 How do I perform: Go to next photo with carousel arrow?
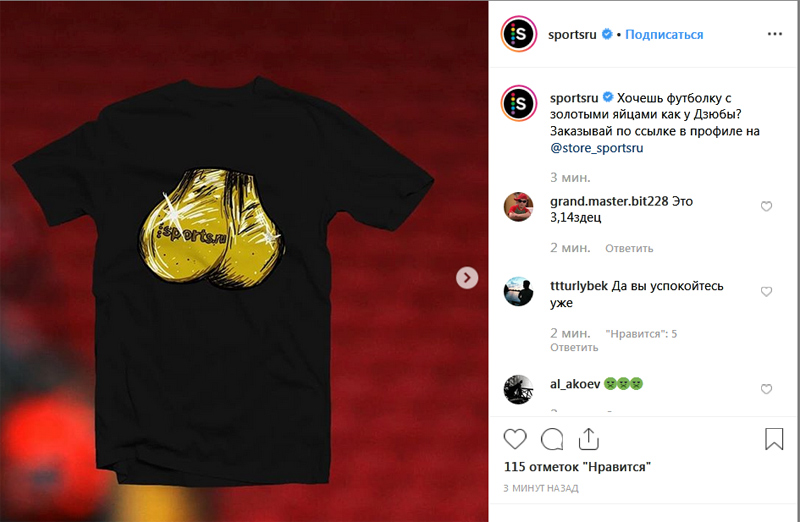[x=467, y=278]
